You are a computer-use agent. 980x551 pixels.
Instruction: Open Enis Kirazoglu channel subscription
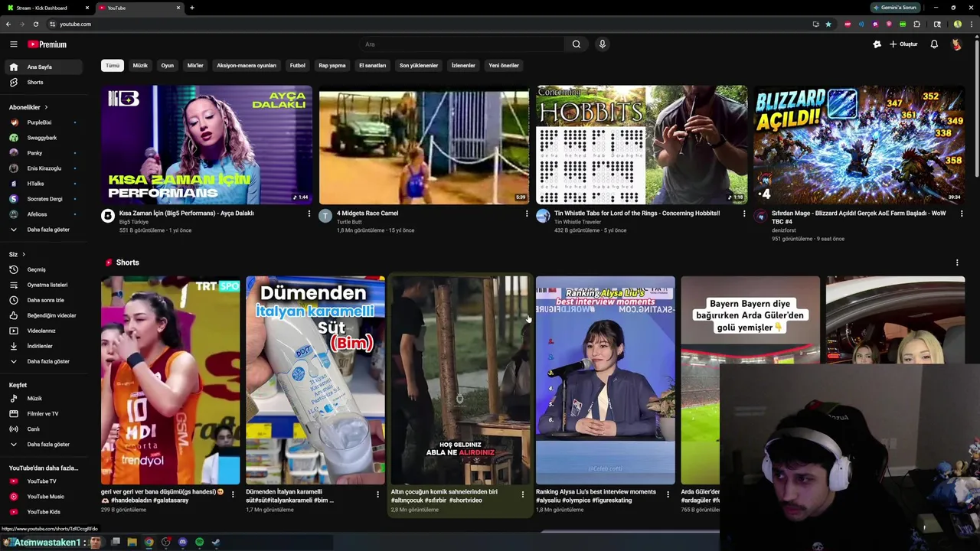[x=43, y=168]
